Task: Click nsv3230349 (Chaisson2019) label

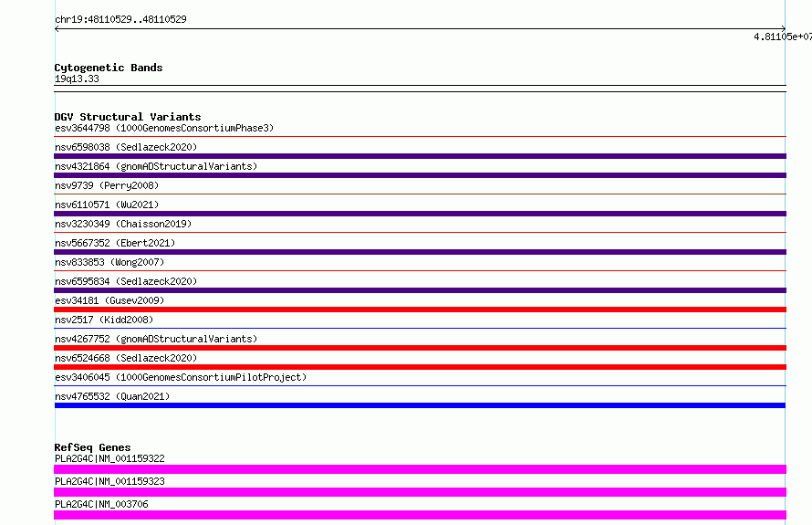Action: pyautogui.click(x=123, y=224)
